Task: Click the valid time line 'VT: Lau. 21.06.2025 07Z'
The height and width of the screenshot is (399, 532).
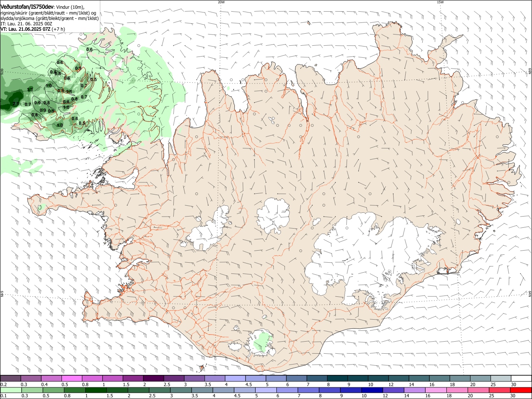Action: [26, 29]
